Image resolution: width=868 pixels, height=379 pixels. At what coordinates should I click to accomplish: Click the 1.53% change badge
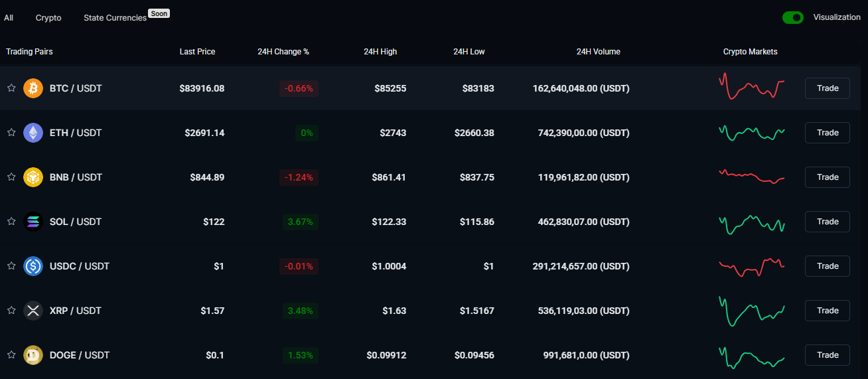click(x=301, y=355)
